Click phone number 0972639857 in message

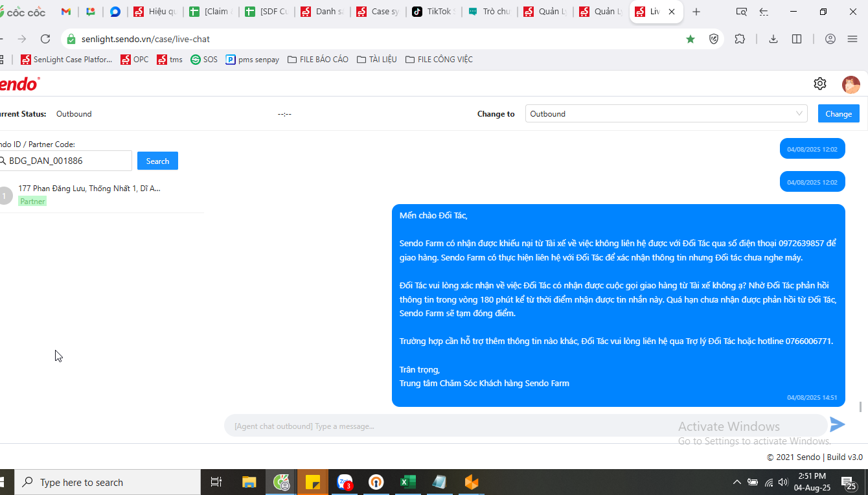(801, 243)
